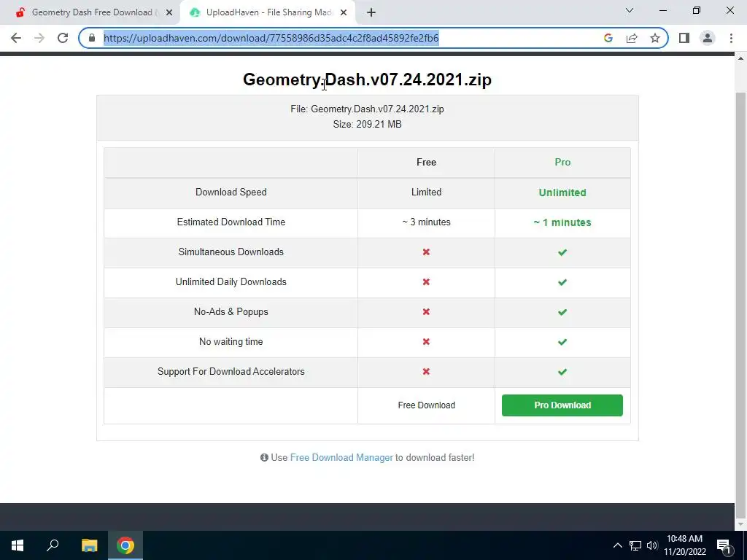Screen dimensions: 747x560
Task: Click the Download Speed row label
Action: (x=231, y=192)
